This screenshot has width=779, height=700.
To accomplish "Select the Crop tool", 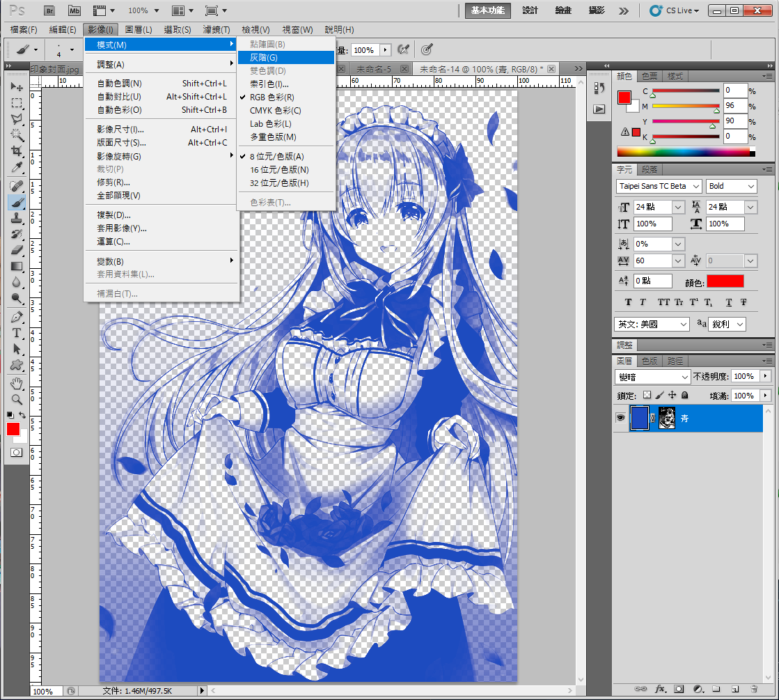I will (x=17, y=150).
